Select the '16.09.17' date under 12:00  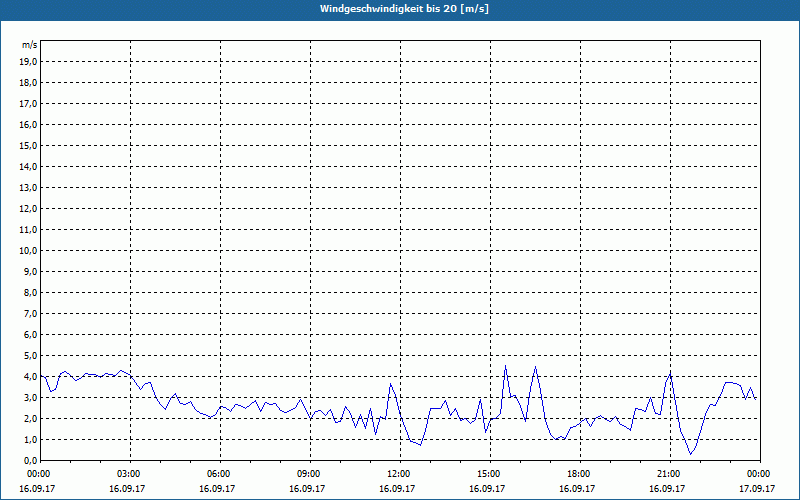(x=397, y=488)
